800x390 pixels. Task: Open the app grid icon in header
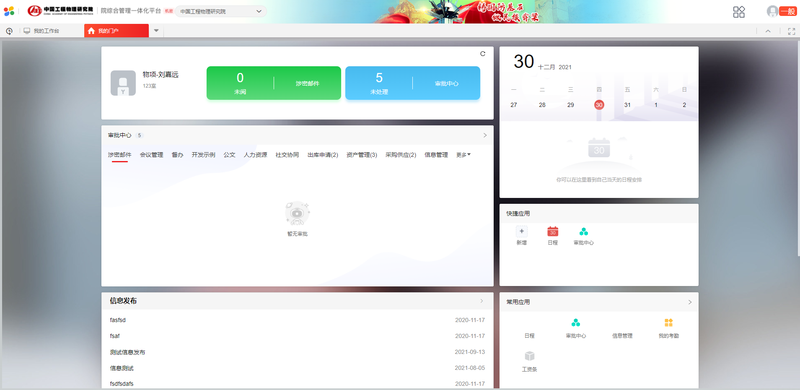tap(739, 12)
